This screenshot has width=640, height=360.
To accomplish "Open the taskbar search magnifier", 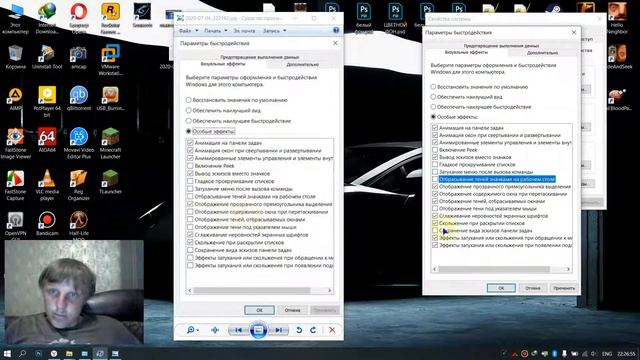I will tap(22, 353).
